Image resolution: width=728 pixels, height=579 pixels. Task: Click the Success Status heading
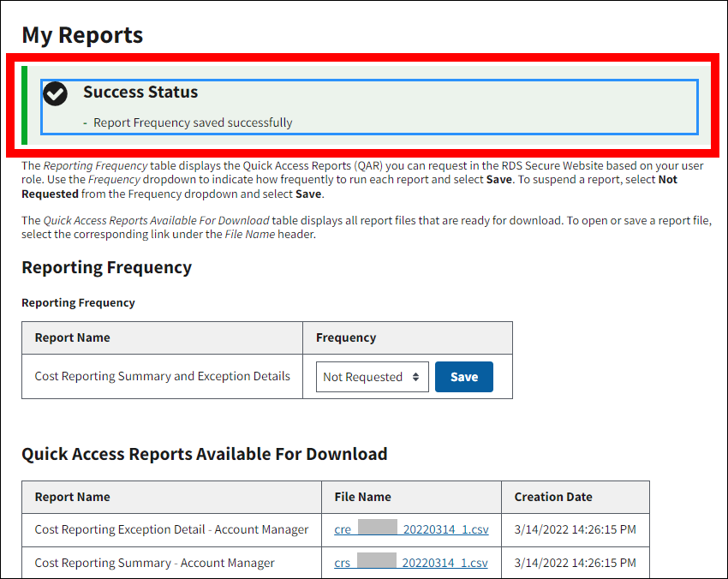click(x=140, y=92)
